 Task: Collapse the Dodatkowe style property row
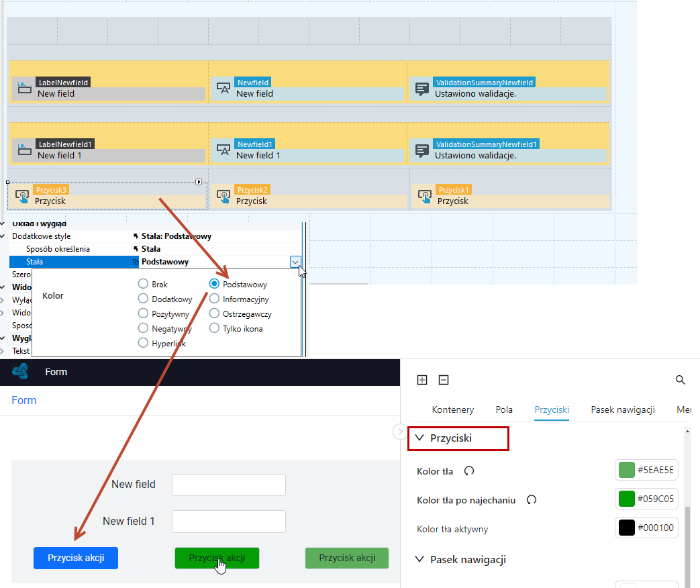click(3, 236)
